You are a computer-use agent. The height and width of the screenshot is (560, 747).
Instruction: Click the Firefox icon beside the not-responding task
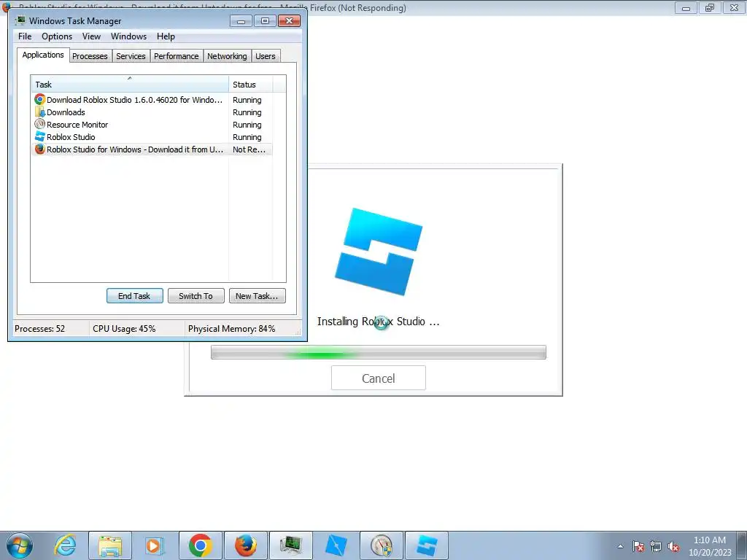coord(40,149)
